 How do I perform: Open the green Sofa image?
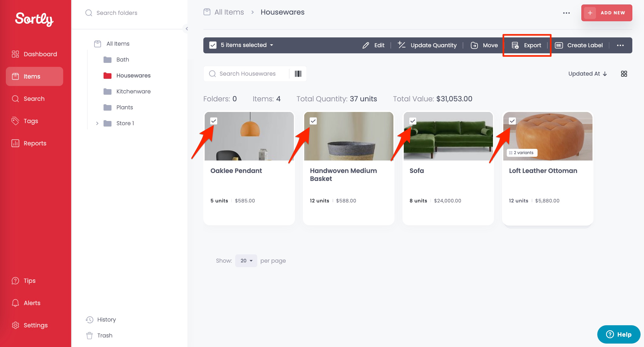coord(448,136)
